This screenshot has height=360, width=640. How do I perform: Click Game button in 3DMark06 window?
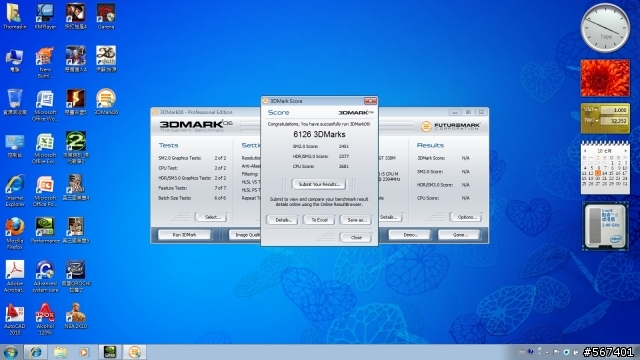pos(459,235)
